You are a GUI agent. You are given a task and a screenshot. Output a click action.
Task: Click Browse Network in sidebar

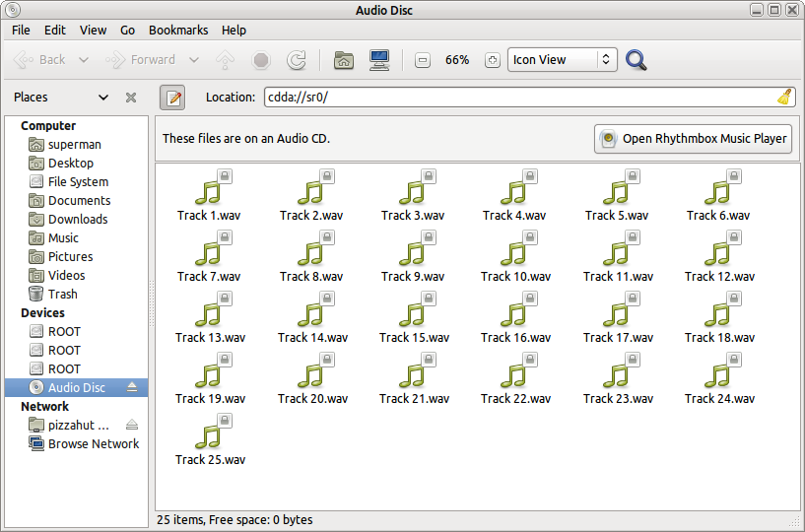click(x=77, y=443)
